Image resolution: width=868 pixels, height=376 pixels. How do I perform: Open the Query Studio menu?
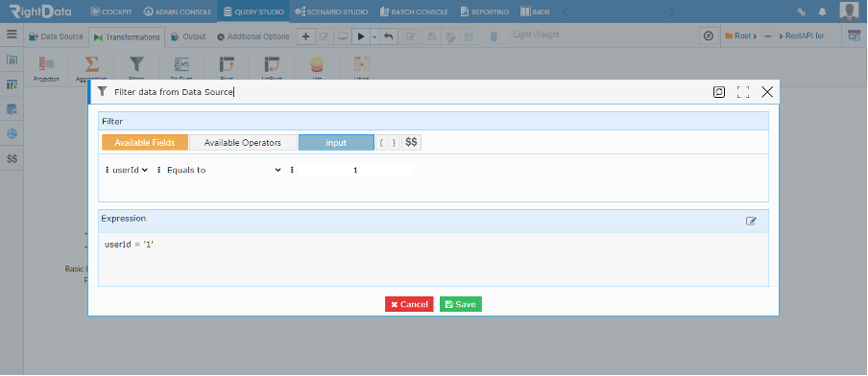click(253, 12)
